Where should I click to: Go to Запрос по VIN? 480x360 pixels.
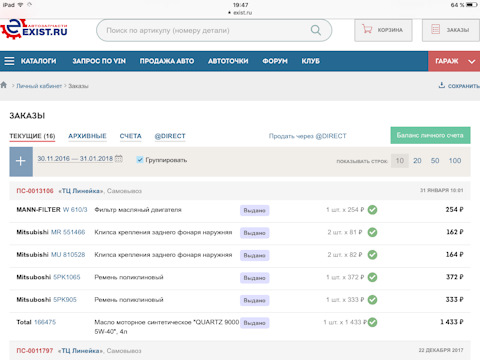coord(99,61)
